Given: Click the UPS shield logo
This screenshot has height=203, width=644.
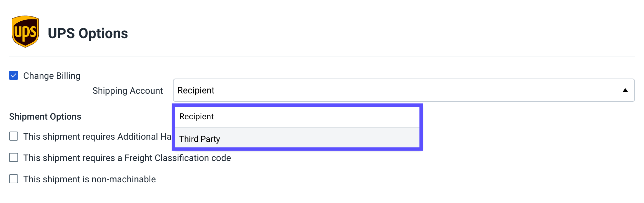Looking at the screenshot, I should (25, 32).
